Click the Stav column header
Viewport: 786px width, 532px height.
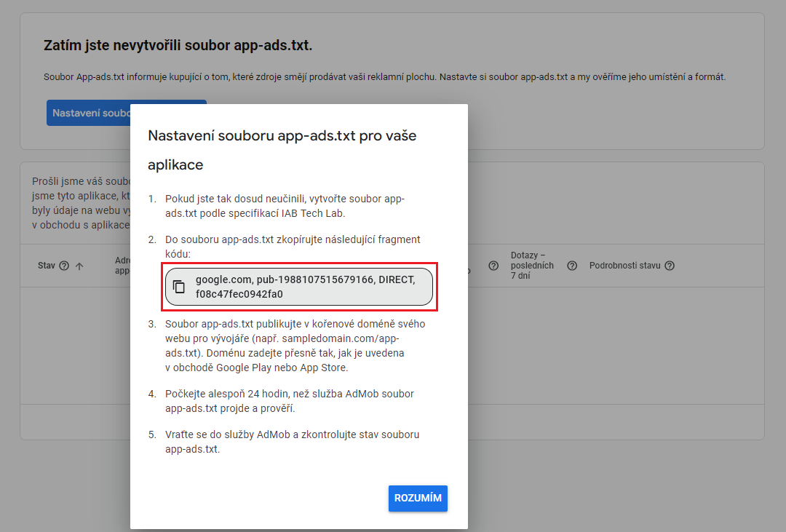click(x=47, y=266)
